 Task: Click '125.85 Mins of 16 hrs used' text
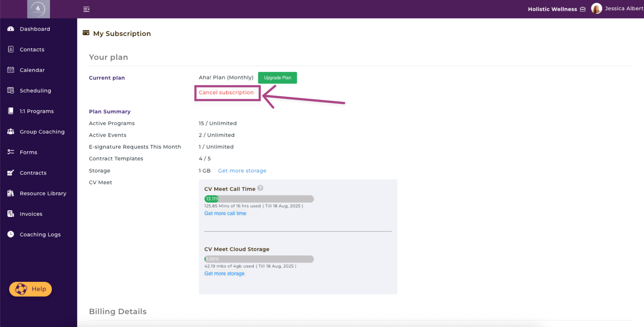point(232,206)
